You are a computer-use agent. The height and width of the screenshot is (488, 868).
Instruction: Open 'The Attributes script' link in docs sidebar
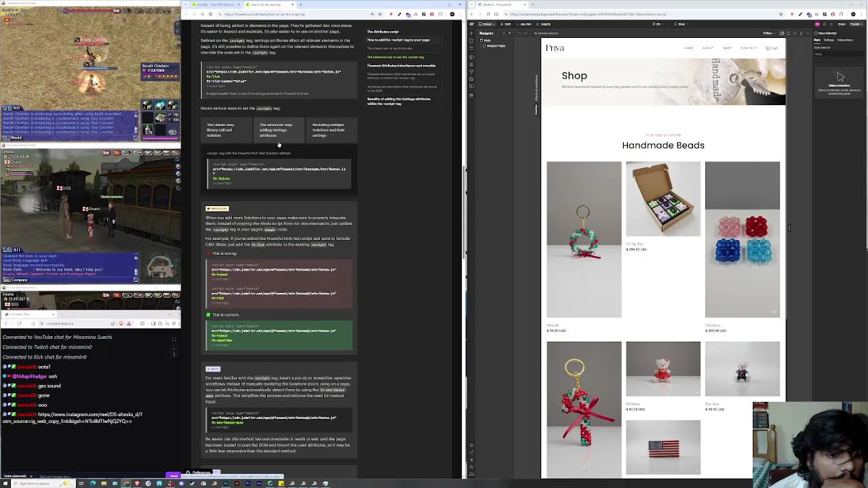tap(383, 31)
